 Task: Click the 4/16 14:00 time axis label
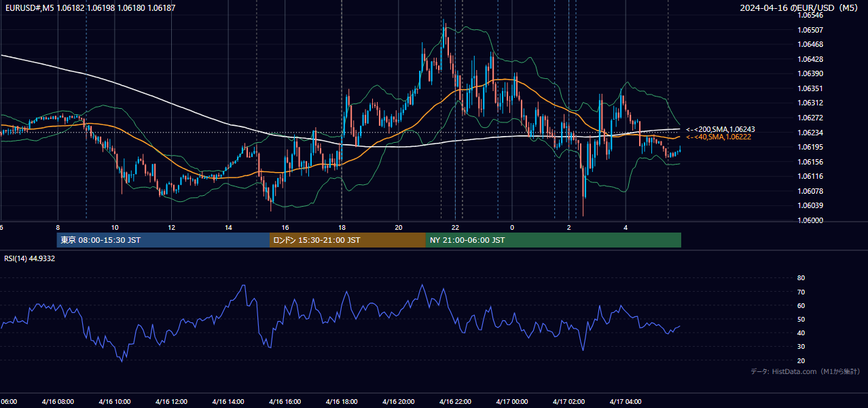tap(228, 402)
